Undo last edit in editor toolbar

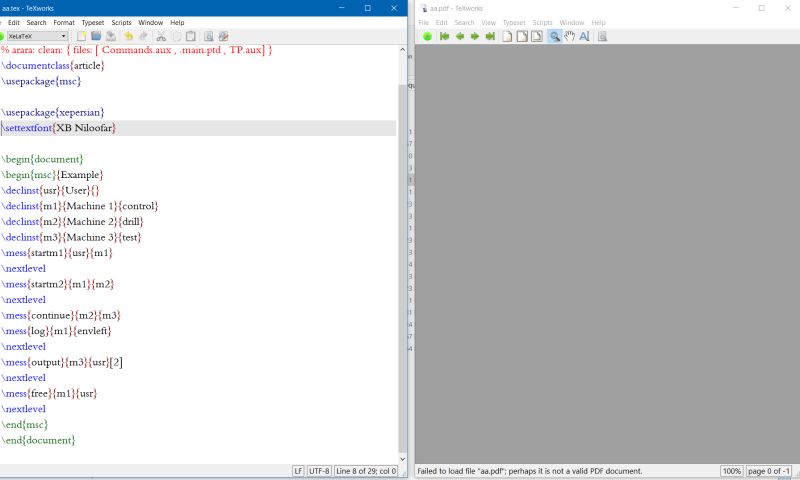tap(128, 36)
